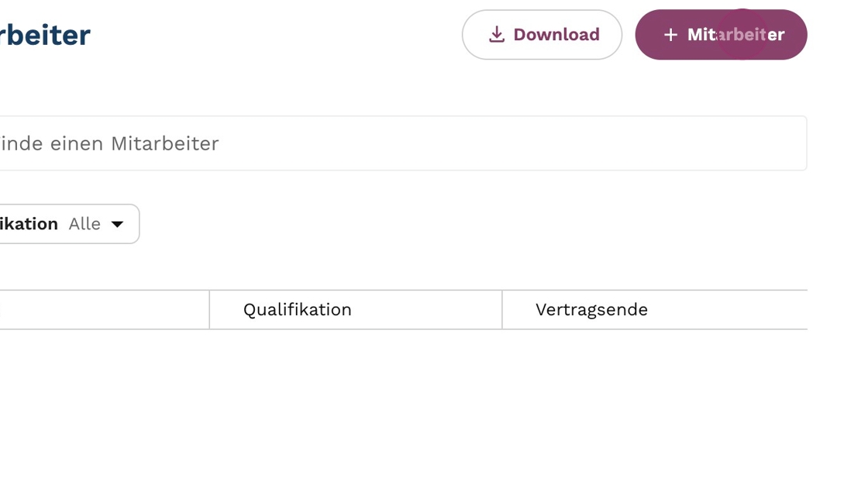Click the bold Qualifikation filter label
This screenshot has height=485, width=868.
[x=29, y=224]
